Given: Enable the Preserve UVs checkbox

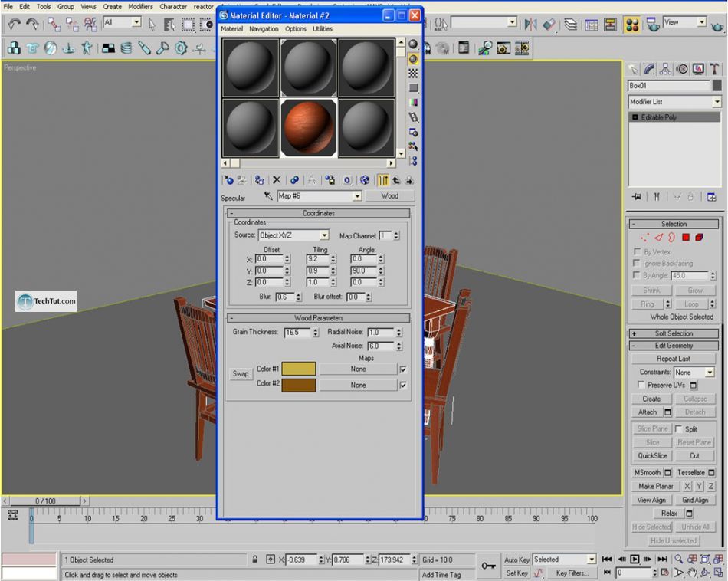Looking at the screenshot, I should [x=641, y=385].
